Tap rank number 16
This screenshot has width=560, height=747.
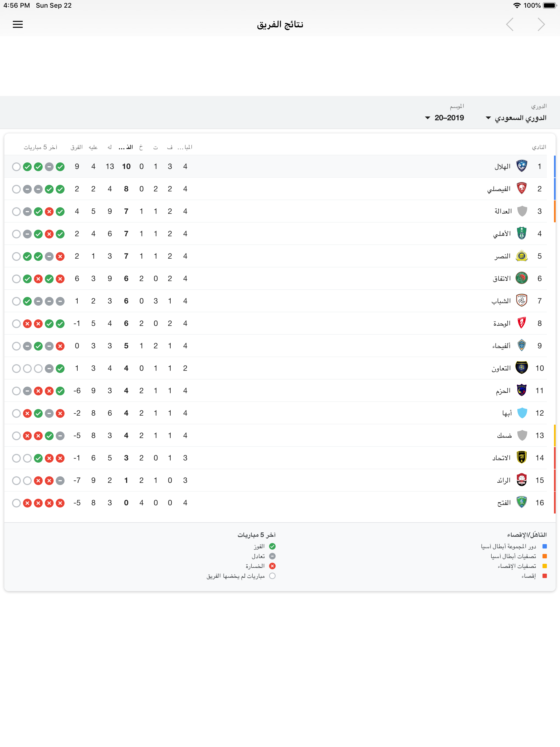[540, 503]
